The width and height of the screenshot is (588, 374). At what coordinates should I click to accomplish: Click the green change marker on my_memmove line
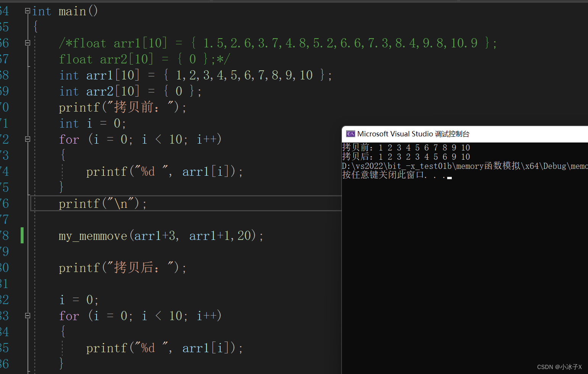point(22,235)
